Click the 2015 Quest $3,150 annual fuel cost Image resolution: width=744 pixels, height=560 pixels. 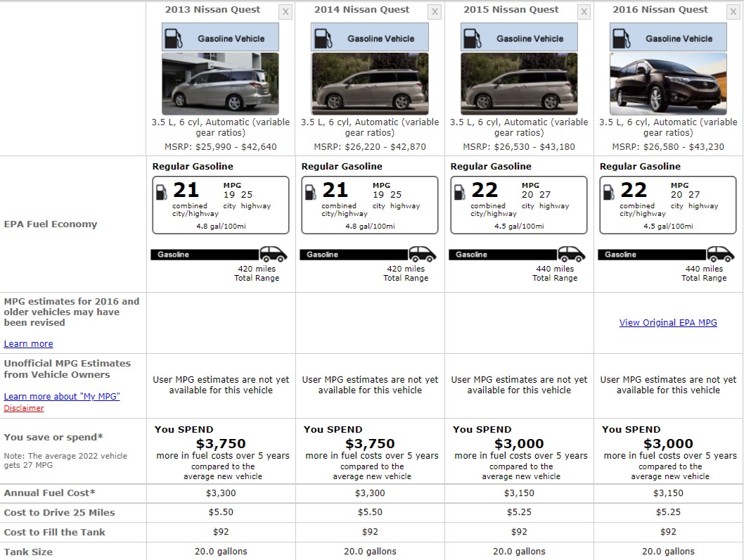point(519,493)
